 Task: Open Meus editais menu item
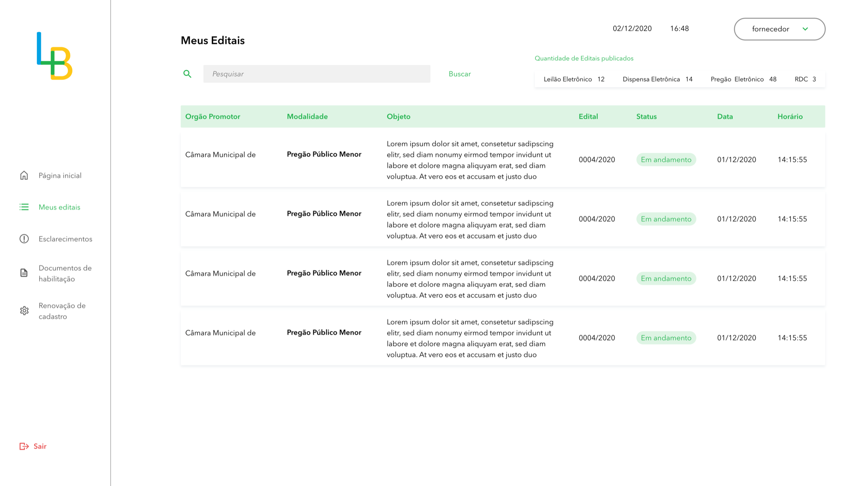[59, 207]
